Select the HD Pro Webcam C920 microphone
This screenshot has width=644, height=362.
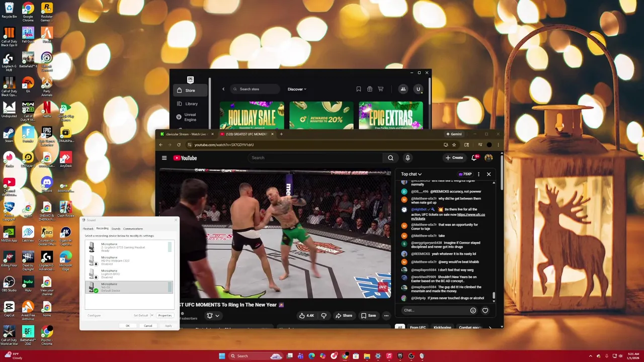click(x=128, y=260)
